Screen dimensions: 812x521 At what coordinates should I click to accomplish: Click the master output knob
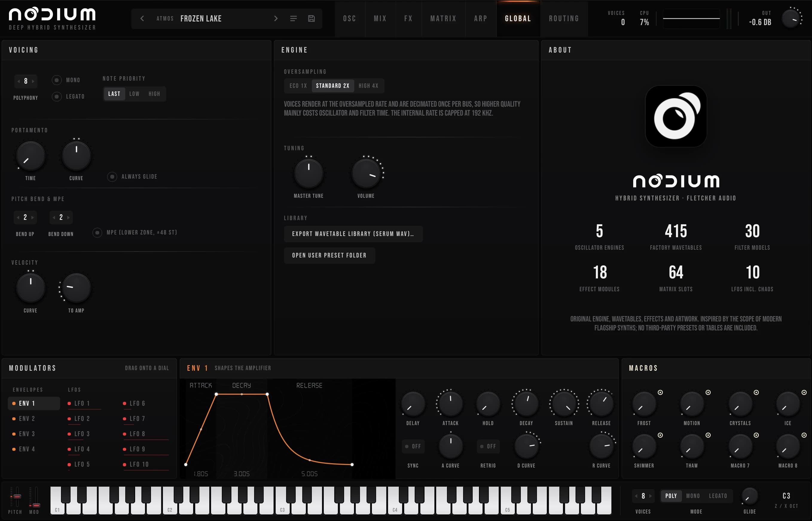coord(791,19)
